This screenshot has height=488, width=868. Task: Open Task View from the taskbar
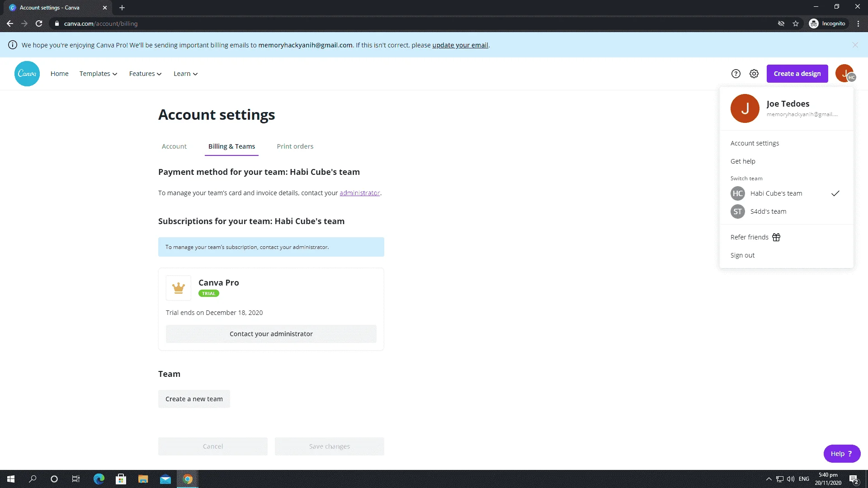click(76, 479)
